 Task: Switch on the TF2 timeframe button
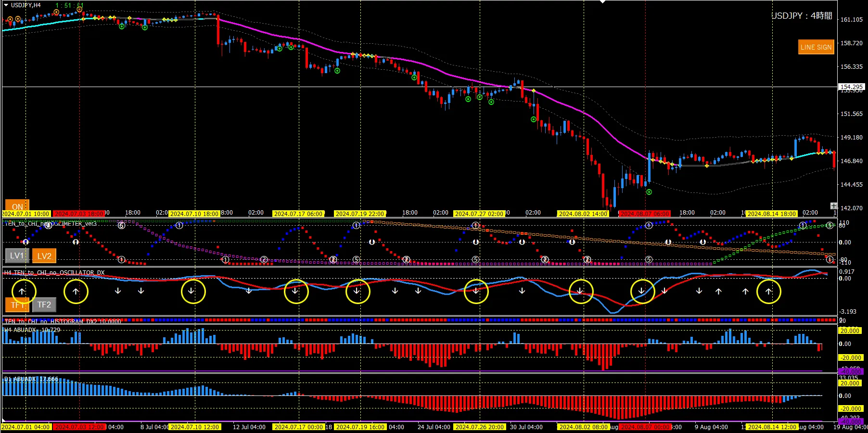click(44, 305)
